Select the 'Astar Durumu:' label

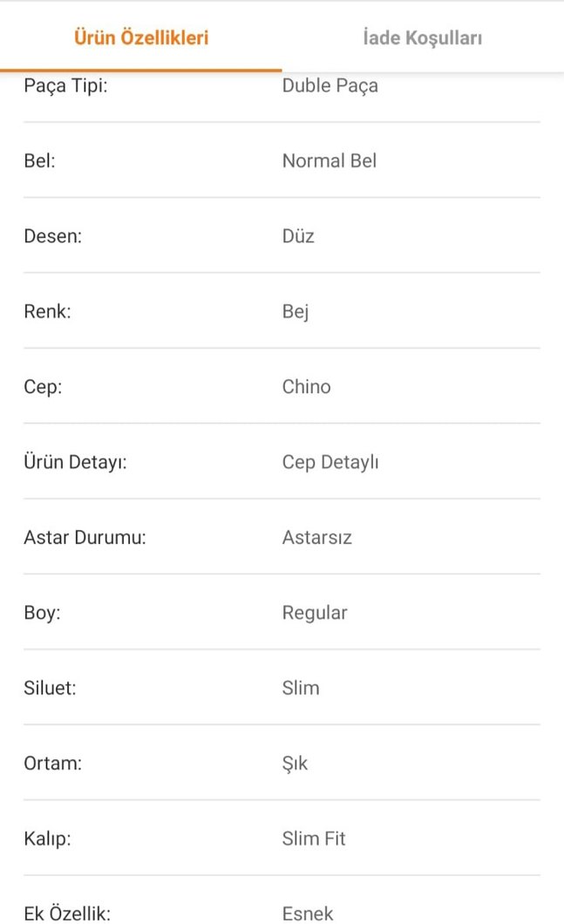tap(85, 537)
